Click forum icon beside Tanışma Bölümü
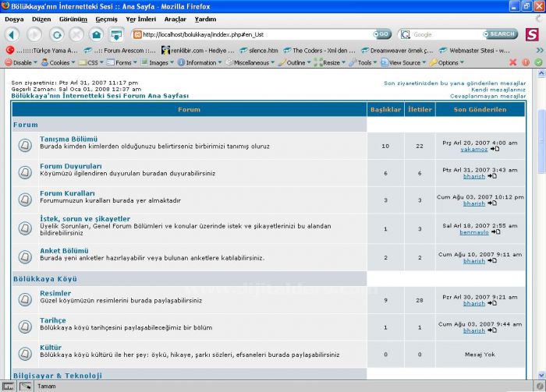Image resolution: width=546 pixels, height=392 pixels. pos(25,145)
